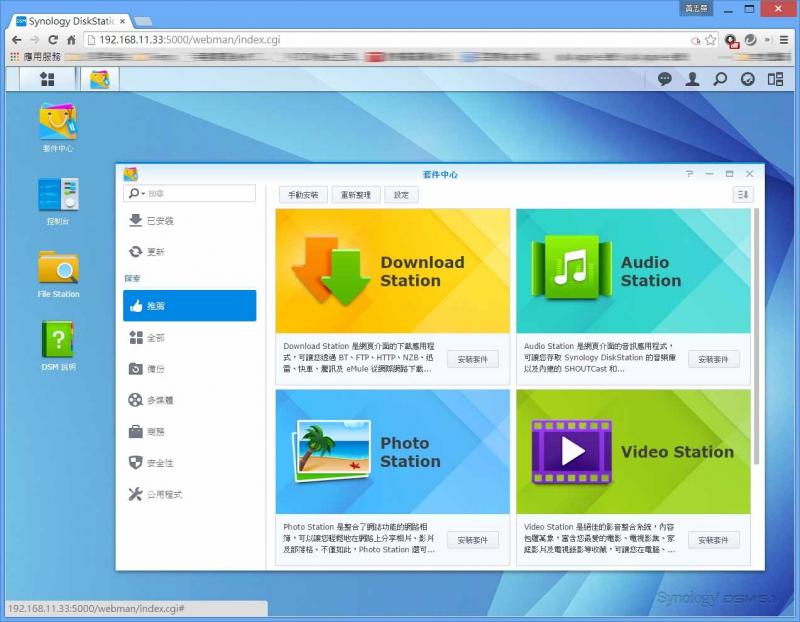Open the 應用程式 apps bookmark shortcut
The image size is (800, 622).
(x=36, y=57)
